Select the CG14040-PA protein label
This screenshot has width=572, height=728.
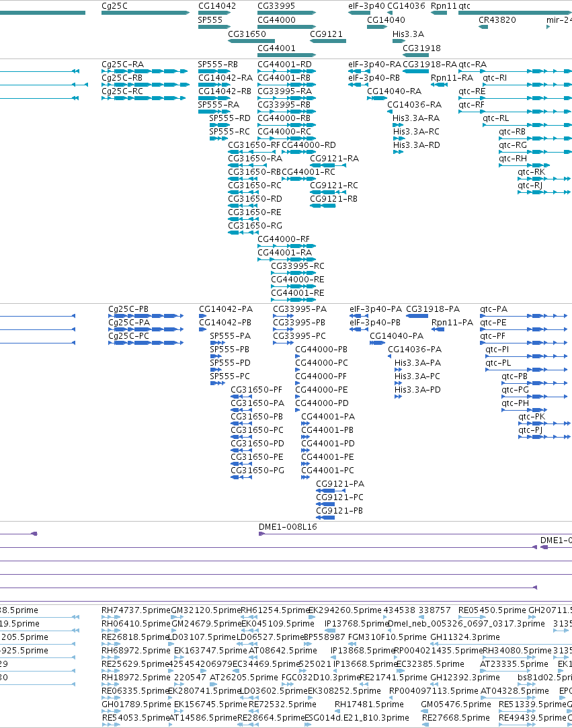(x=397, y=335)
